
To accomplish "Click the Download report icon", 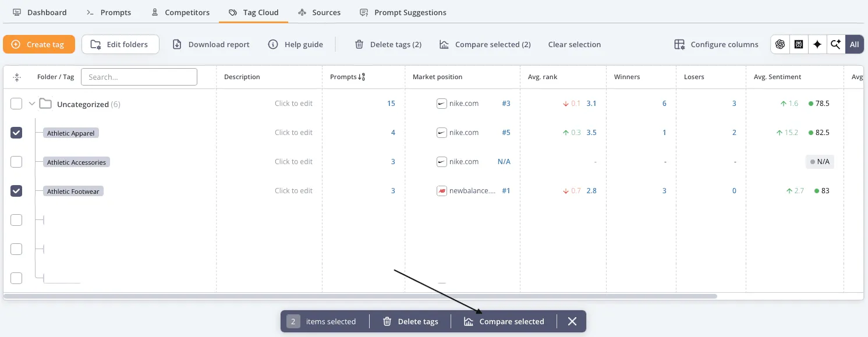I will 178,44.
